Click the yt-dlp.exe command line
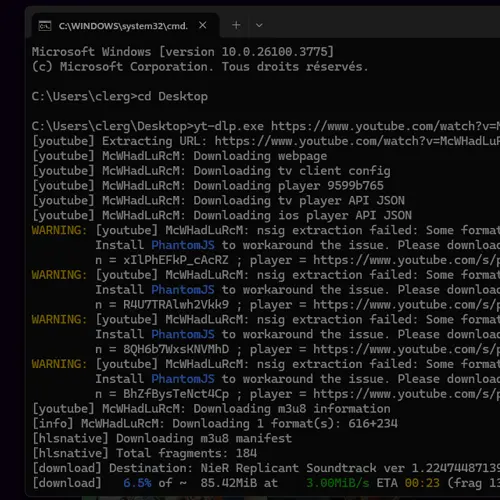Viewport: 500px width, 500px height. [266, 126]
